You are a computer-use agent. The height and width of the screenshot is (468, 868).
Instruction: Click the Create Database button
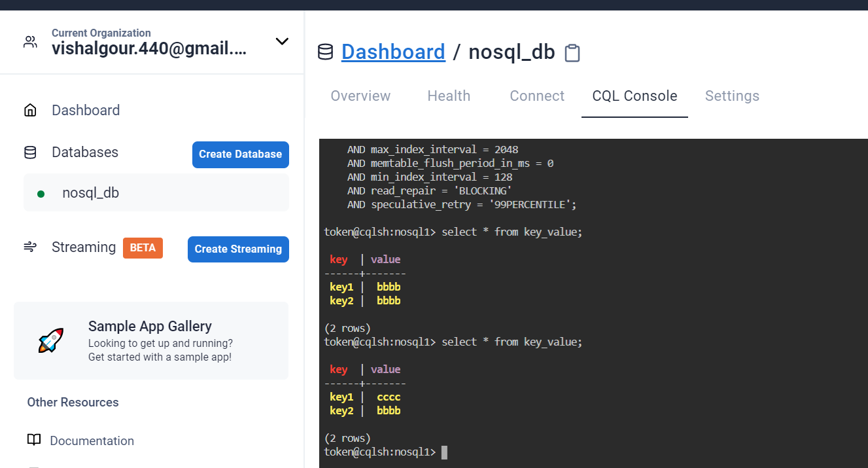[240, 154]
